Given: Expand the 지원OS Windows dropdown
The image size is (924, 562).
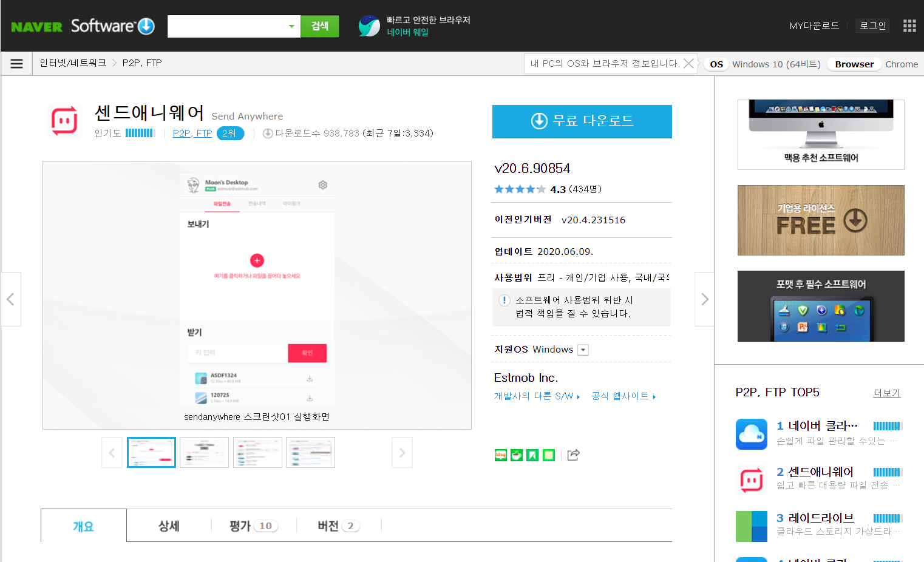Looking at the screenshot, I should [x=583, y=350].
